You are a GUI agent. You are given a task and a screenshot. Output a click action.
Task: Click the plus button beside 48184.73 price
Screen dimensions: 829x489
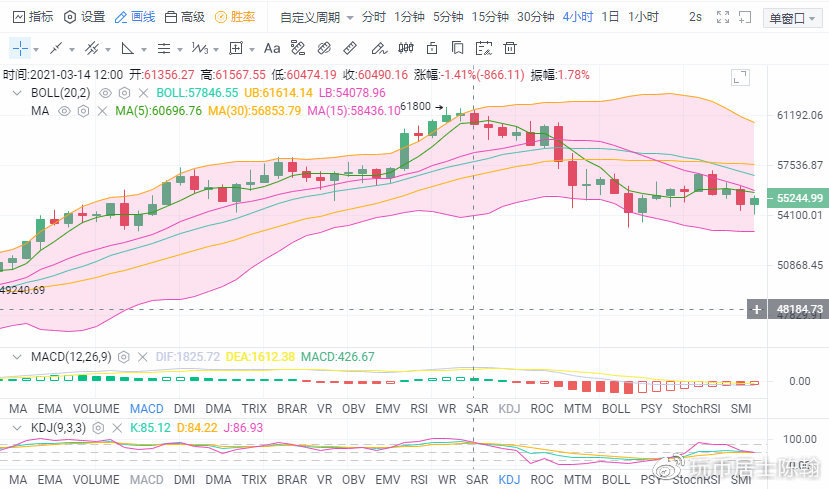tap(757, 309)
